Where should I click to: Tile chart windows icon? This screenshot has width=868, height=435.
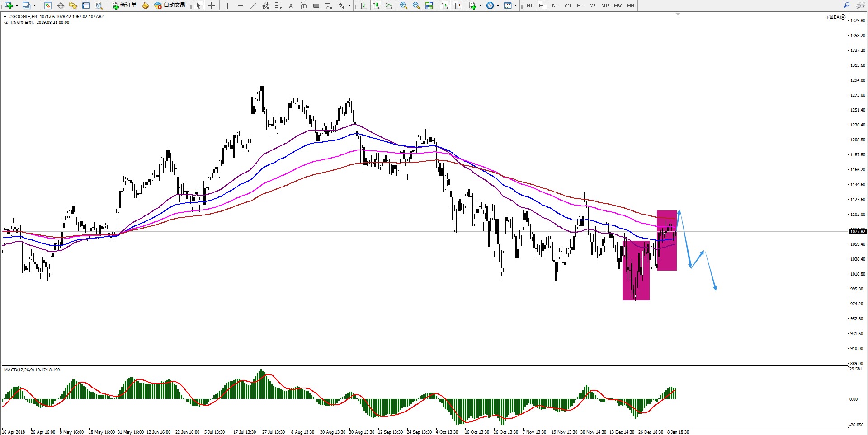[x=429, y=5]
